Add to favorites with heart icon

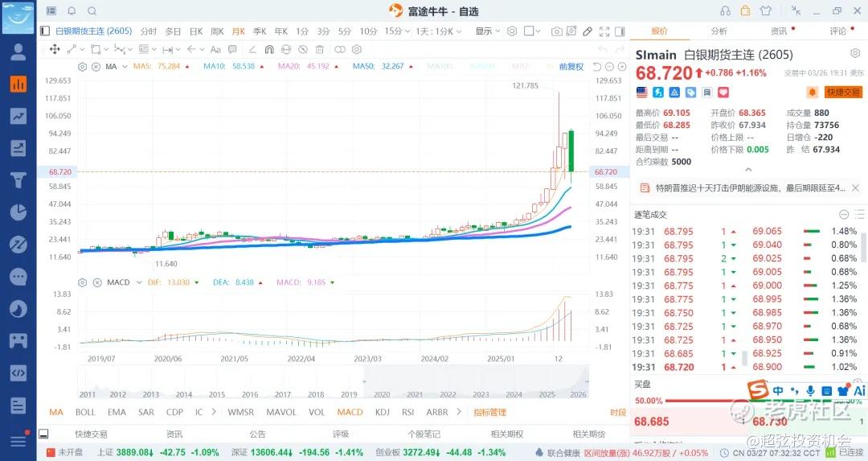point(723,93)
